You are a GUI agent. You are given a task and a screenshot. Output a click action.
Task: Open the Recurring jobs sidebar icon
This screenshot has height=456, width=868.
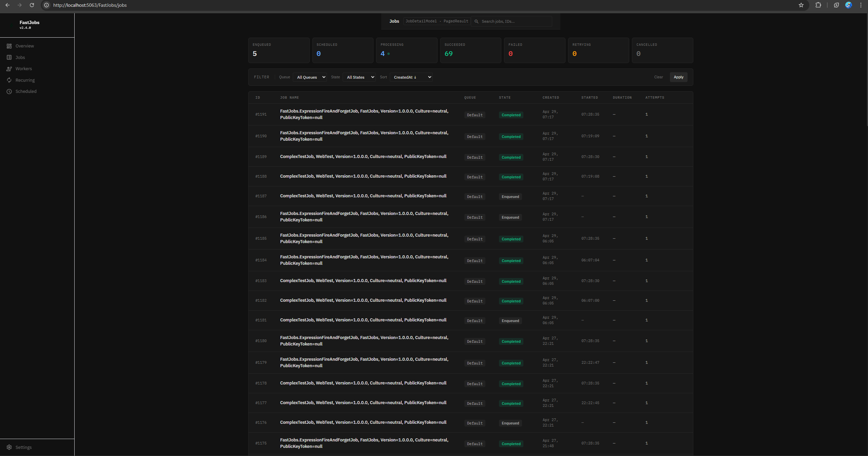tap(9, 80)
